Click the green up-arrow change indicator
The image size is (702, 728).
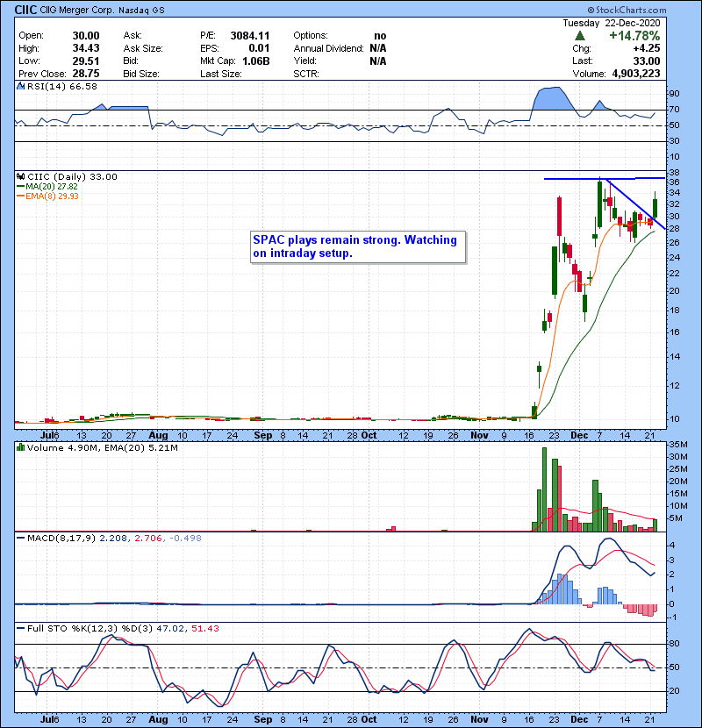579,36
